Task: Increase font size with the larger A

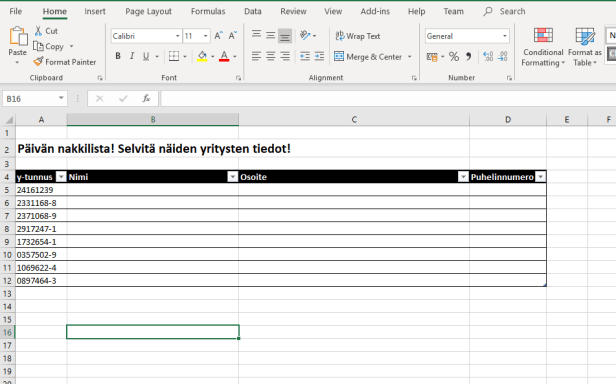Action: point(218,36)
